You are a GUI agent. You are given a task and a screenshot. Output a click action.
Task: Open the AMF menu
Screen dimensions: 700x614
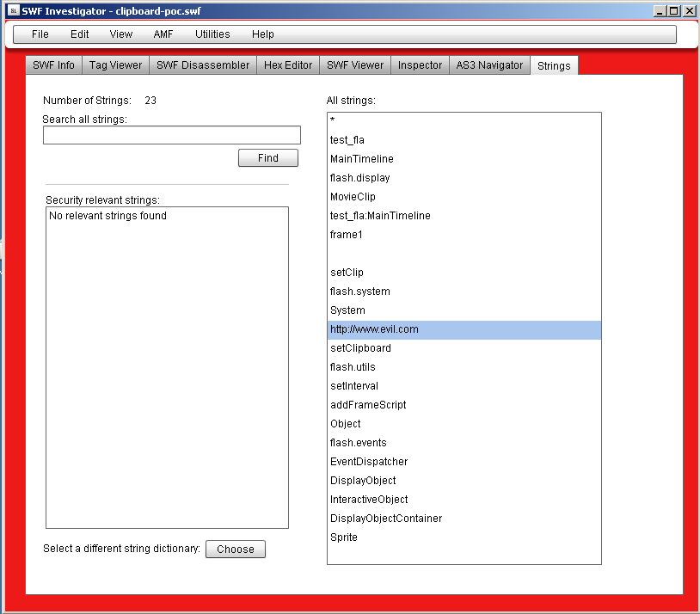[x=163, y=34]
